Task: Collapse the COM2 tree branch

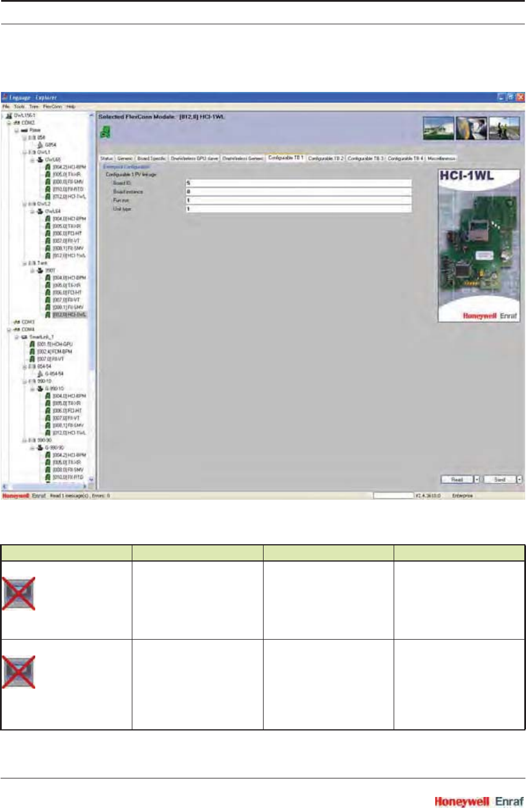Action: 9,123
